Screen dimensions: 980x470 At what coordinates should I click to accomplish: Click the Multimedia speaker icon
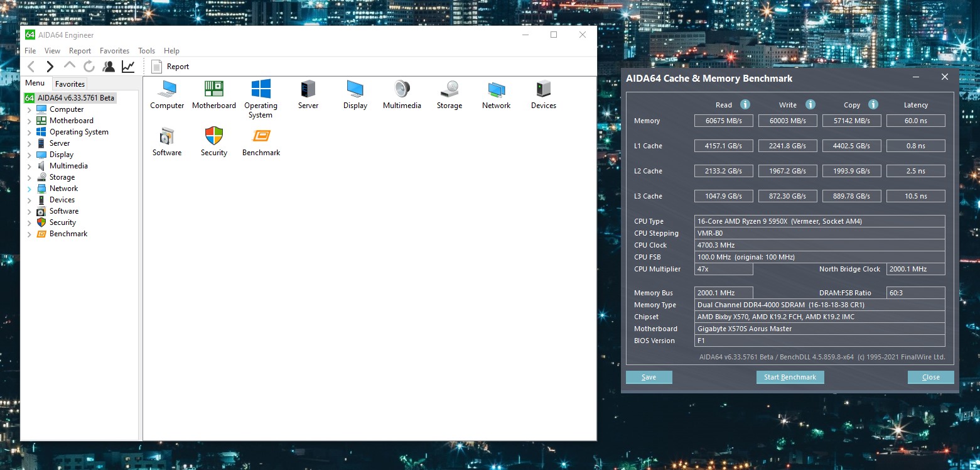coord(402,89)
